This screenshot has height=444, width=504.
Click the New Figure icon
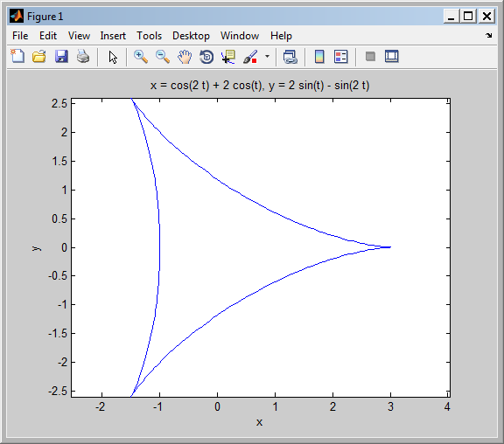17,57
